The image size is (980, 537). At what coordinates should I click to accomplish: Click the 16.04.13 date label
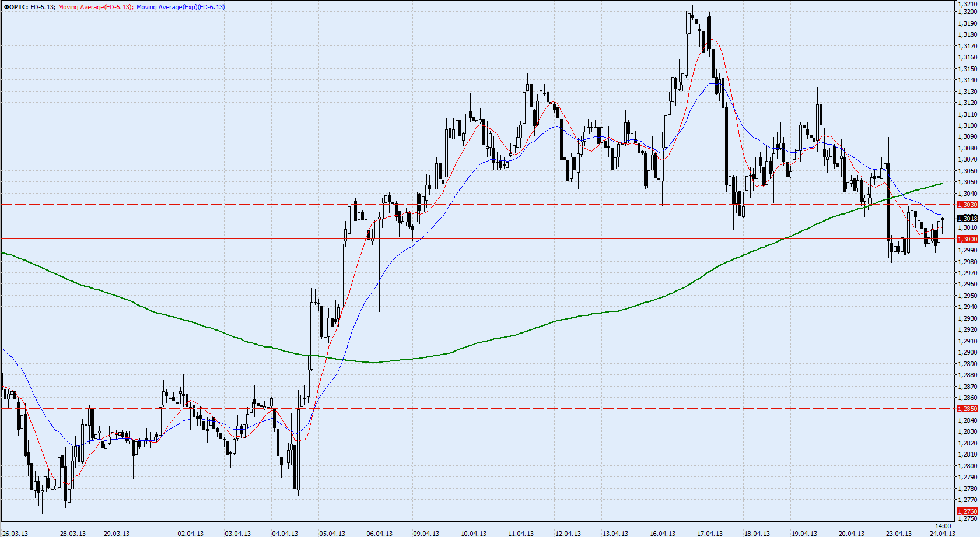pos(663,533)
